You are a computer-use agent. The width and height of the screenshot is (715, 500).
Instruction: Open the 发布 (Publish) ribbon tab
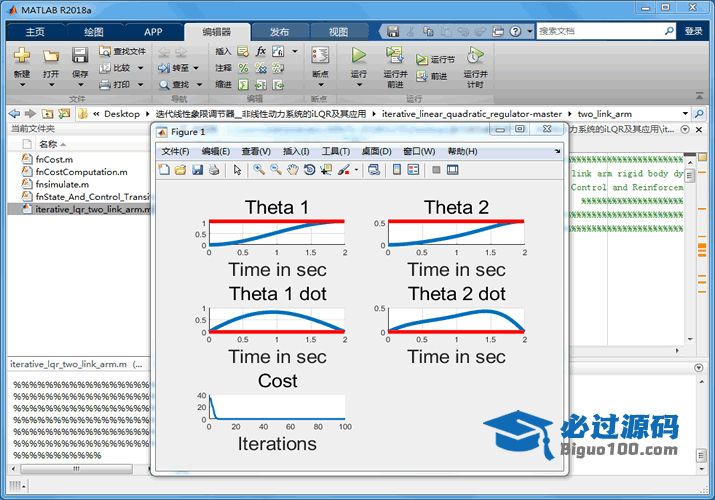[279, 32]
